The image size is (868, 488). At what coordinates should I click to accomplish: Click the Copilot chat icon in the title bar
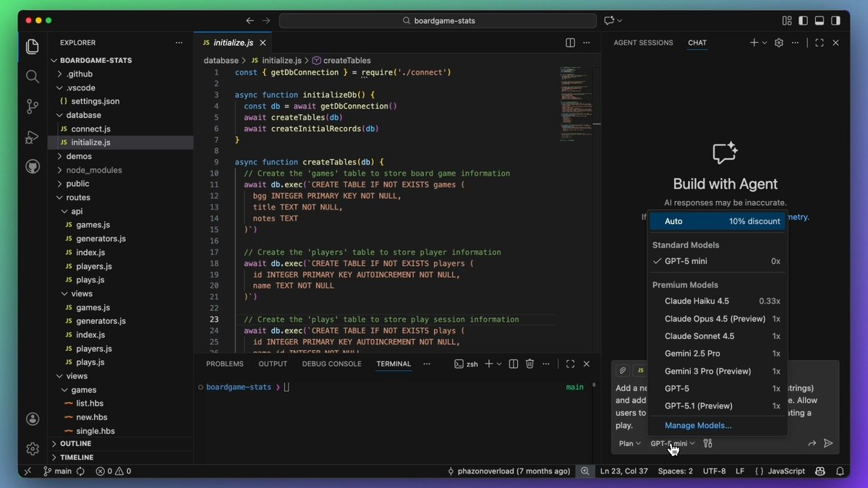609,21
